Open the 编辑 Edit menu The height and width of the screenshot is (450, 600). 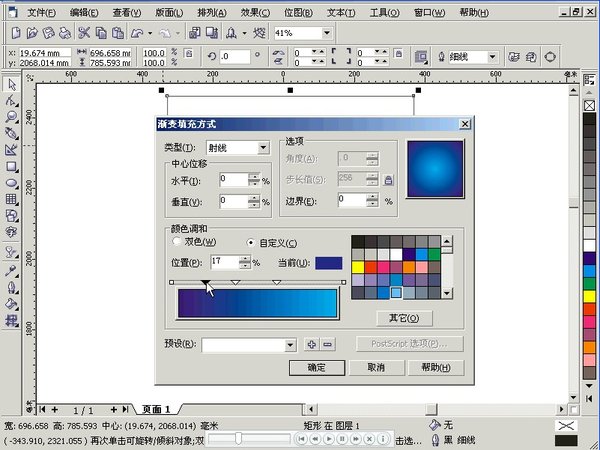84,13
